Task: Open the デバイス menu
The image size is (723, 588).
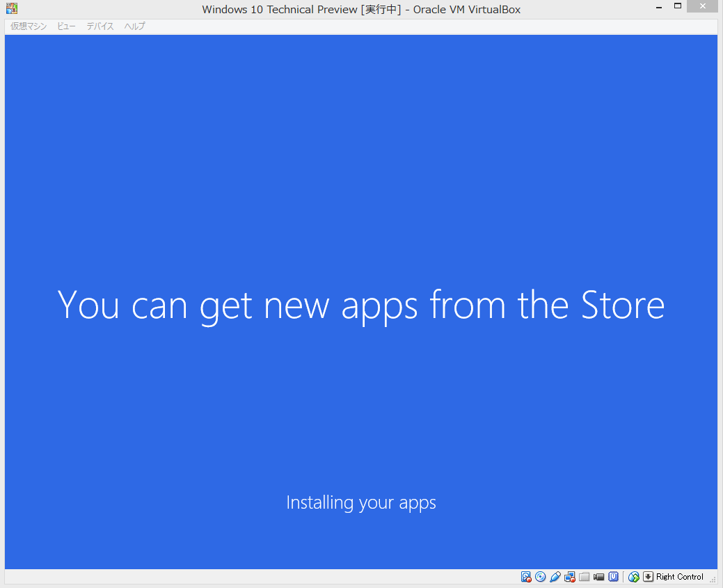Action: click(100, 26)
